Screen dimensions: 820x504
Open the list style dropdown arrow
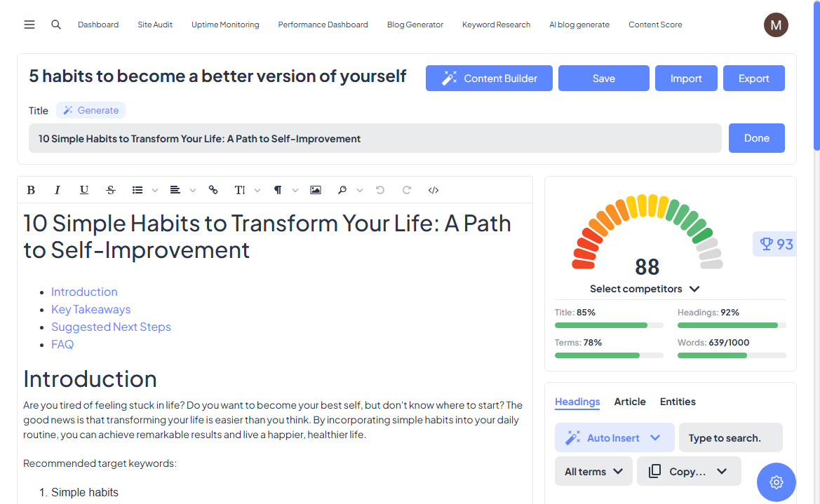(155, 191)
